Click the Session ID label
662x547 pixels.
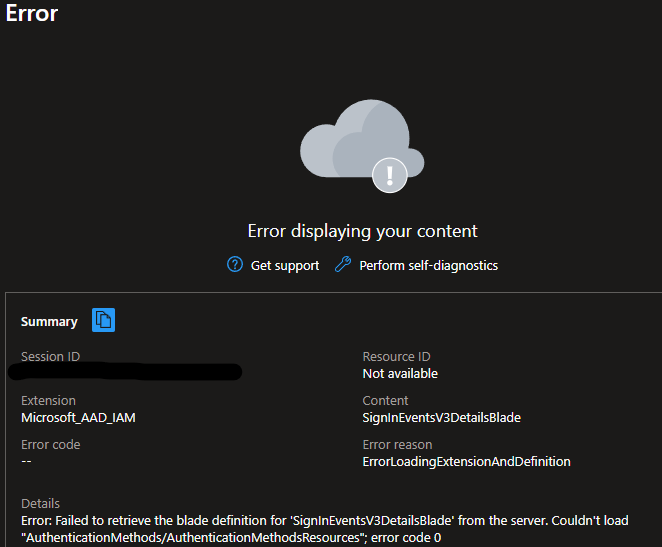tap(51, 356)
